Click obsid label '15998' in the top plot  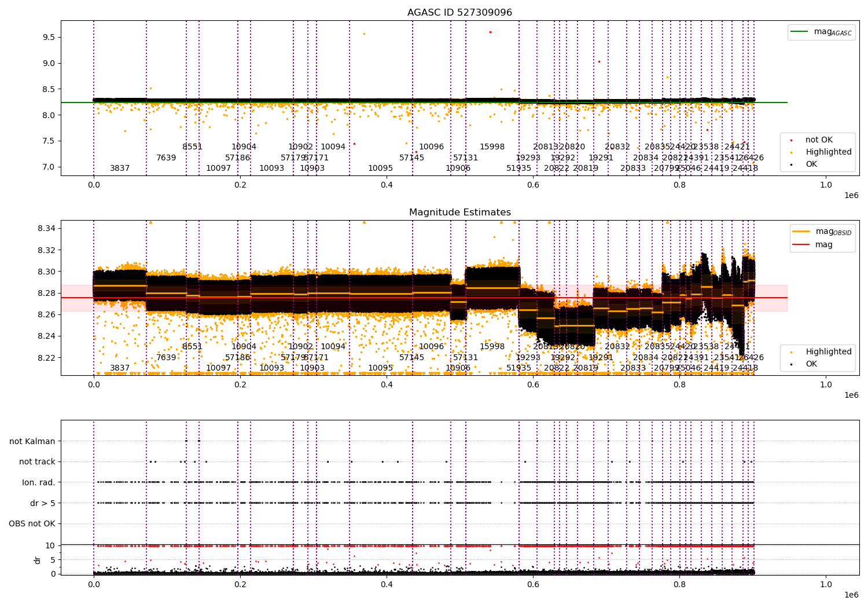point(492,147)
